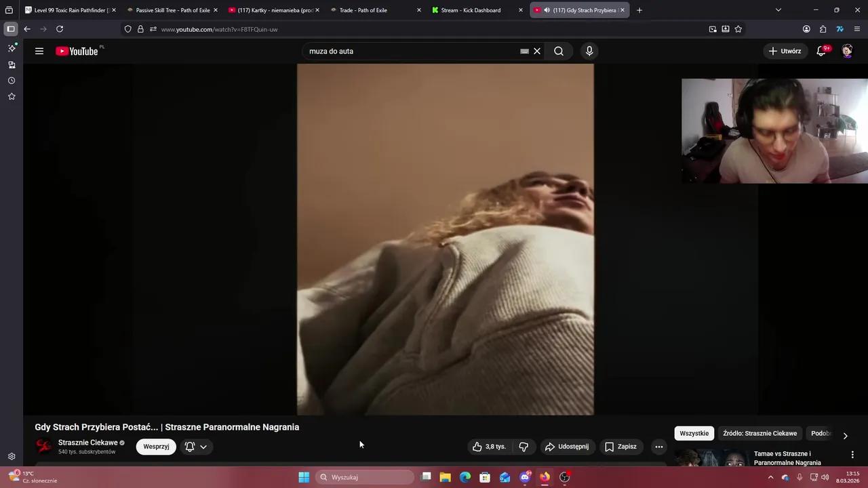Clear the search field with the X

537,51
